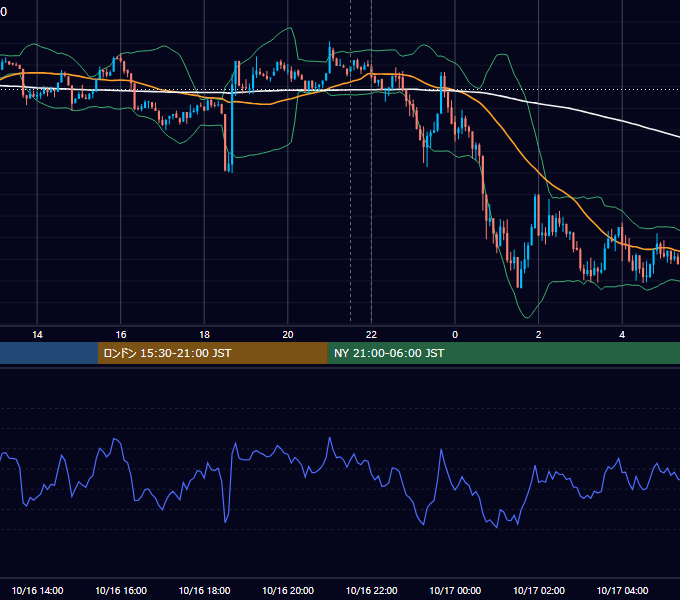Click the blue session band left of London
Image resolution: width=680 pixels, height=600 pixels.
click(x=49, y=353)
